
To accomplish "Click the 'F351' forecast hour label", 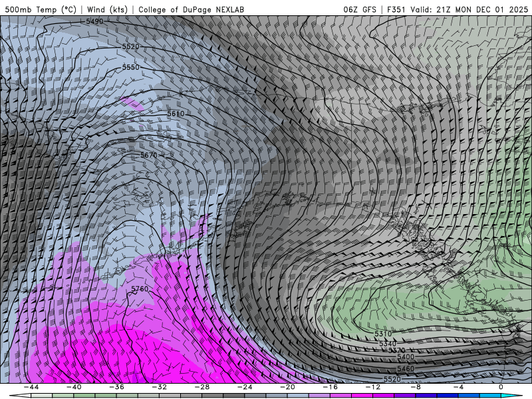I will 396,9.
